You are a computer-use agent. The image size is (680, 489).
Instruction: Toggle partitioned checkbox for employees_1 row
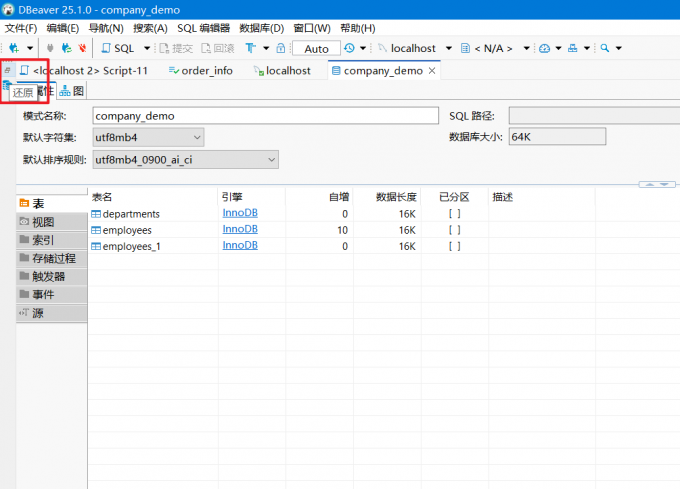tap(454, 246)
